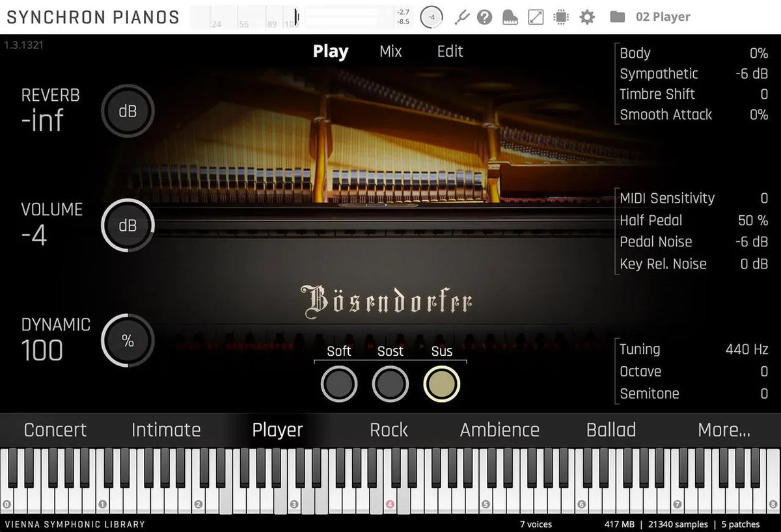Image resolution: width=781 pixels, height=532 pixels.
Task: Switch to the Mix tab
Action: pos(390,51)
